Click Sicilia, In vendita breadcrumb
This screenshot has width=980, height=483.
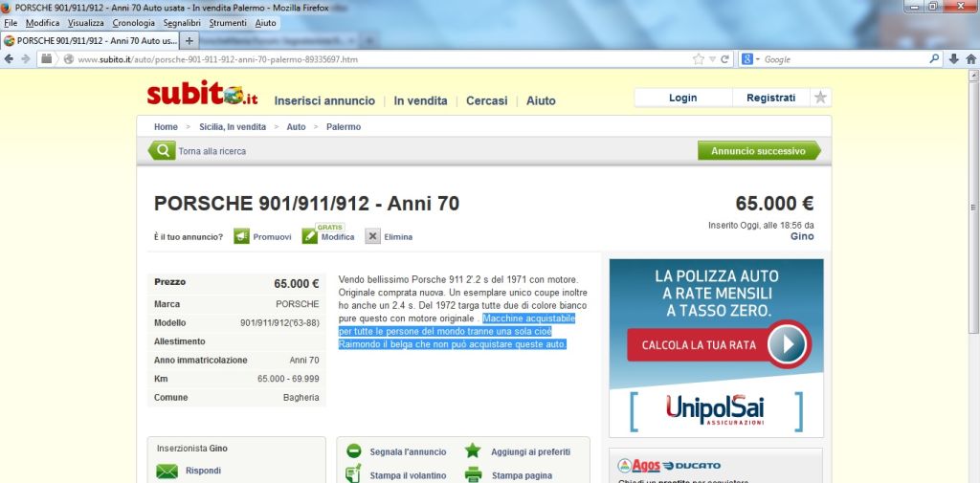pyautogui.click(x=233, y=127)
